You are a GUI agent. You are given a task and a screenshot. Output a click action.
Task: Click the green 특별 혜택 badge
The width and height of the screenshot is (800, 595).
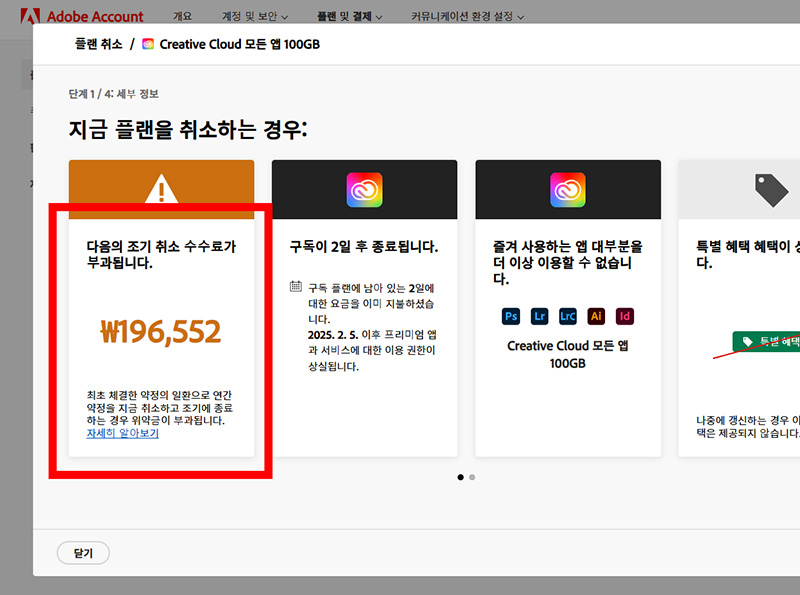tap(766, 341)
